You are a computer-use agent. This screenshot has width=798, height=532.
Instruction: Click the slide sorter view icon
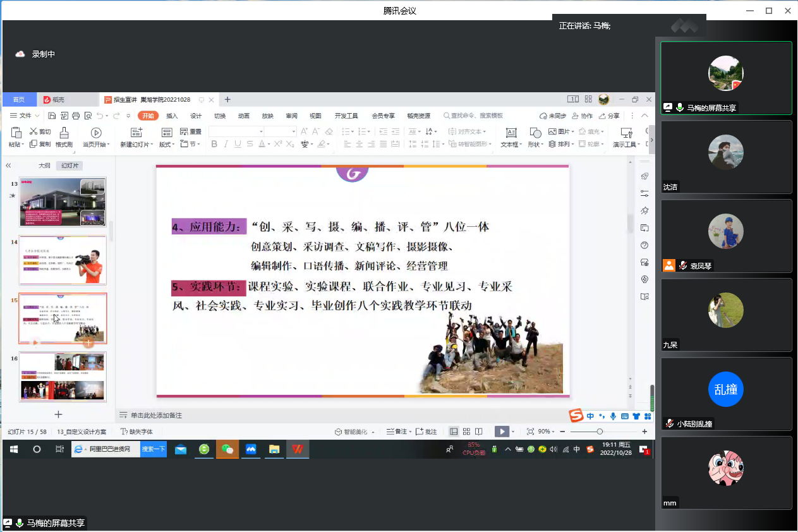click(x=466, y=432)
